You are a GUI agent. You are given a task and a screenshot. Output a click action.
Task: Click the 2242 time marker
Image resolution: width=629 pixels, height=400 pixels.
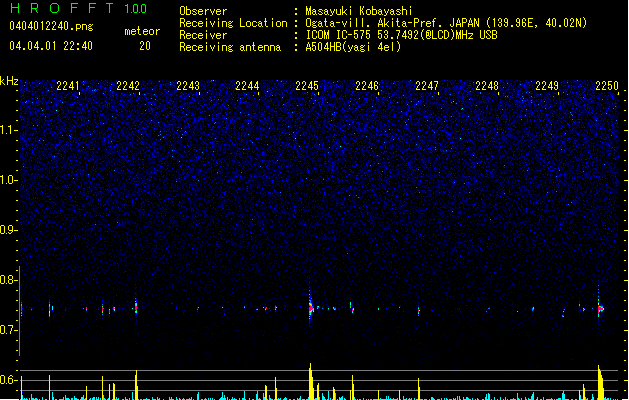(128, 86)
